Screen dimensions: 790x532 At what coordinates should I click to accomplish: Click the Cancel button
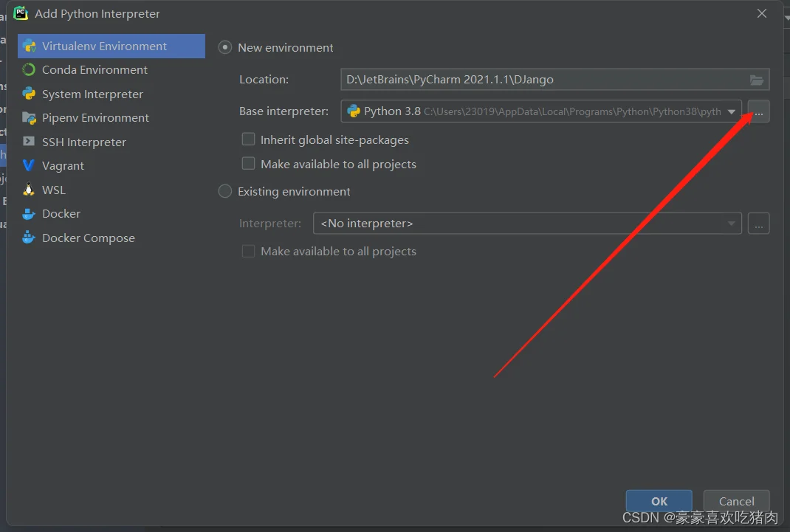736,501
